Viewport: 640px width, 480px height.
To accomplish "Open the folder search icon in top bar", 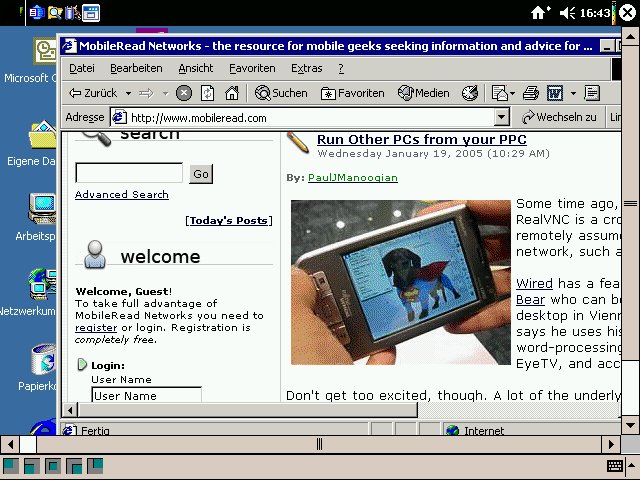I will point(55,13).
